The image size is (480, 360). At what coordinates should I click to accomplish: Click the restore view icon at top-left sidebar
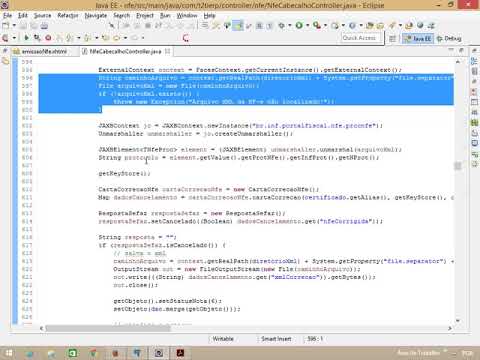coord(5,51)
